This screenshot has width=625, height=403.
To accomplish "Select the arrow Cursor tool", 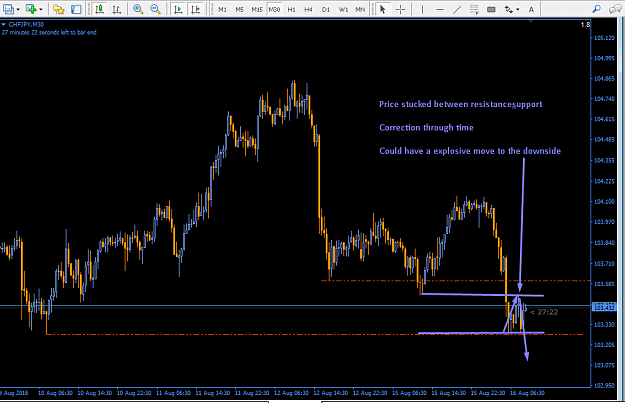I will coord(382,9).
